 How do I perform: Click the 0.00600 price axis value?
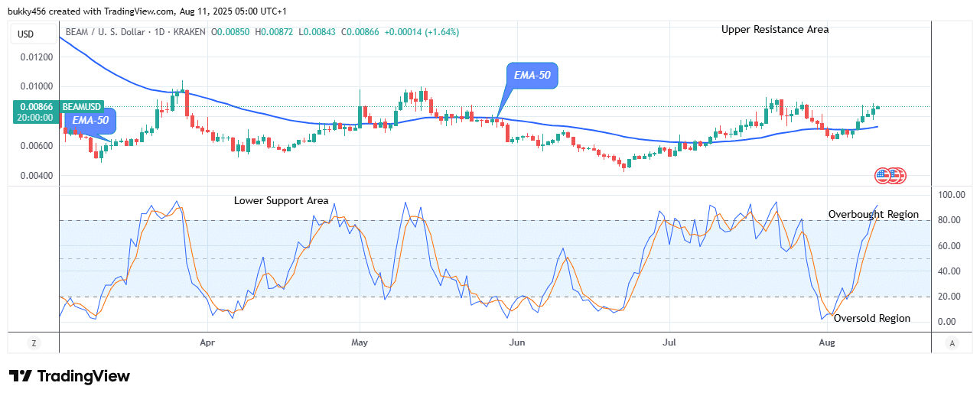[x=36, y=146]
